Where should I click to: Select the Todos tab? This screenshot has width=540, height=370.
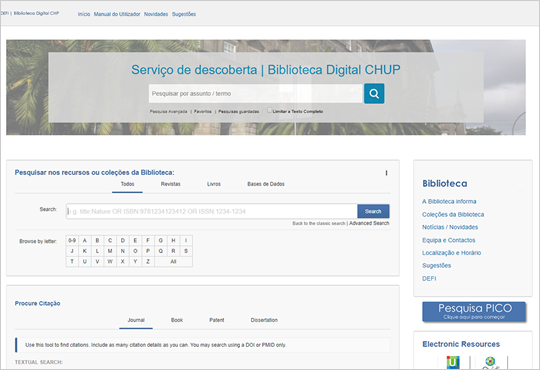127,184
